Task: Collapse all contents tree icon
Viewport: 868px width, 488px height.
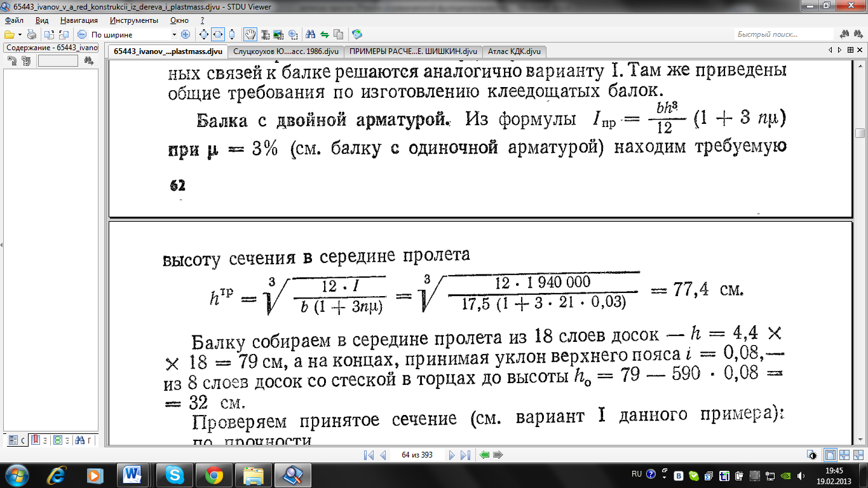Action: click(x=26, y=61)
